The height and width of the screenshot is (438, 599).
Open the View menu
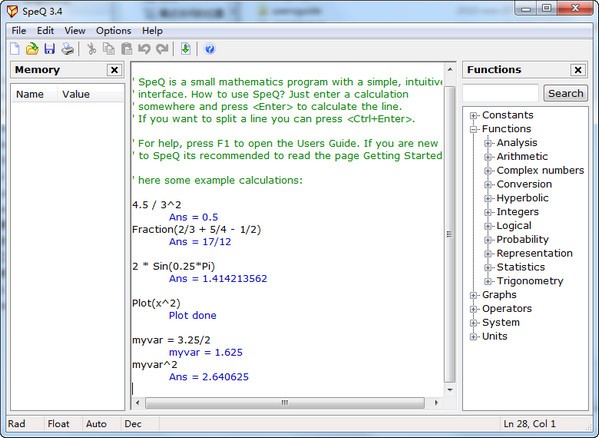tap(74, 31)
